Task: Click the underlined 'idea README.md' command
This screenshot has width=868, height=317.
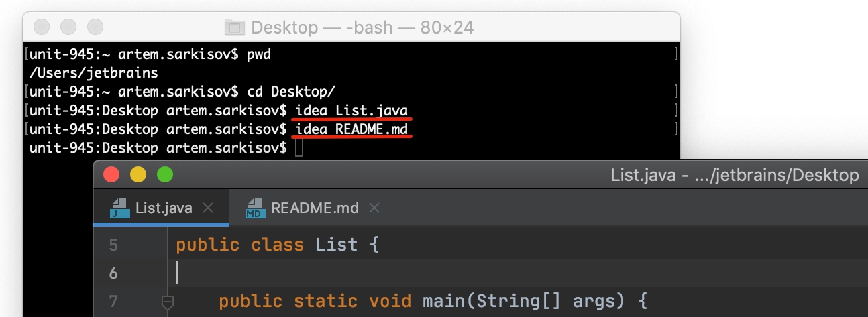Action: [351, 129]
